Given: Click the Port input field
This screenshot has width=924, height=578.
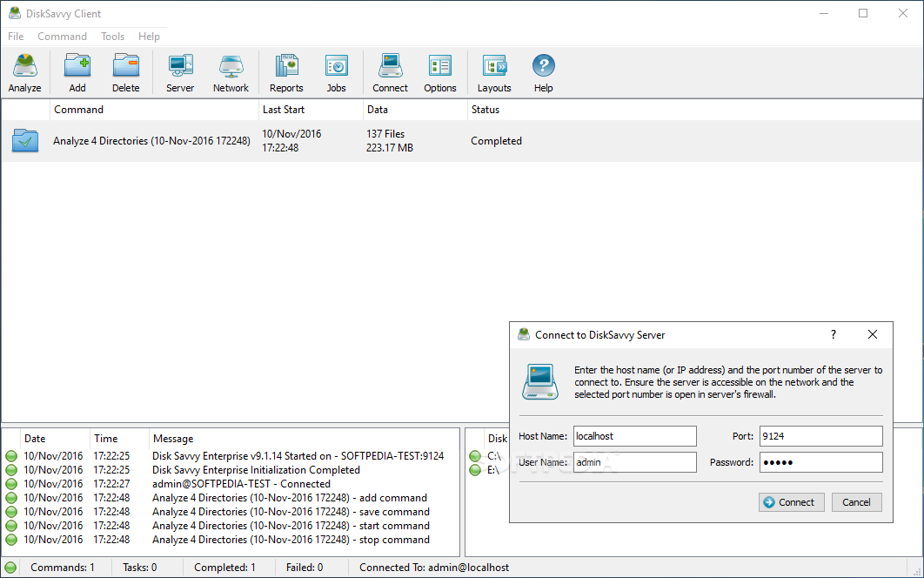Looking at the screenshot, I should [x=820, y=436].
